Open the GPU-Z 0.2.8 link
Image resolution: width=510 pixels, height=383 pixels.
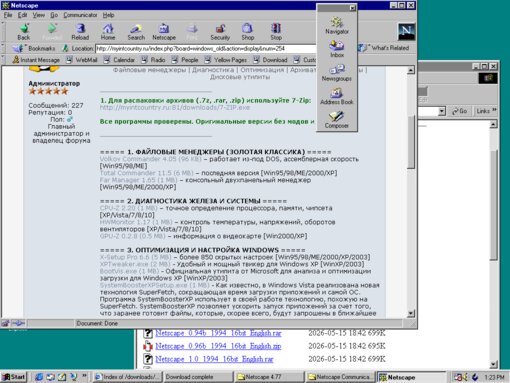[x=132, y=236]
